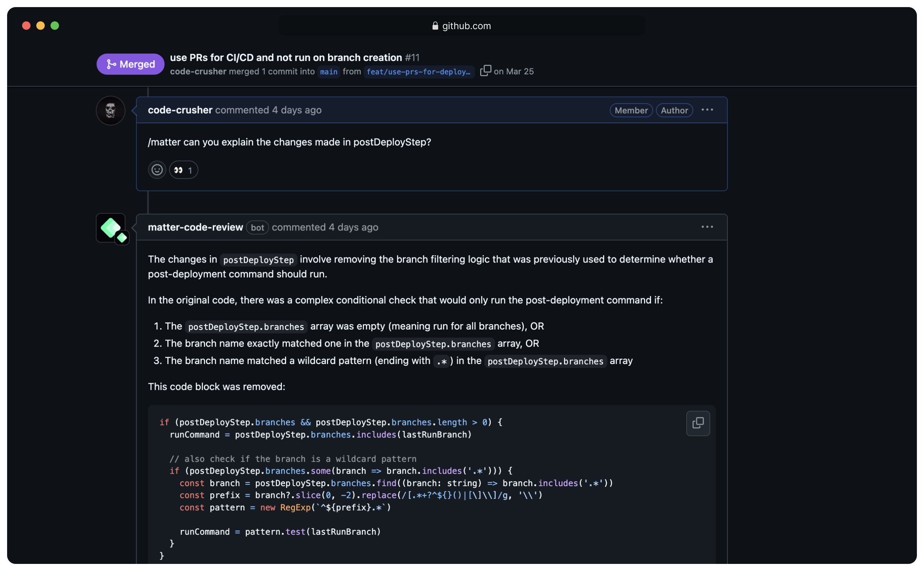Open matter-code-review bot profile link

click(195, 227)
